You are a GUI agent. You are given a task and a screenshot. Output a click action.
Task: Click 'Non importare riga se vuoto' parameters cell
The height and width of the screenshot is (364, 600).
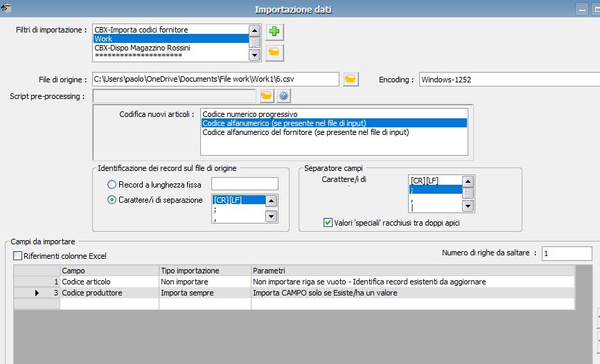coord(413,282)
